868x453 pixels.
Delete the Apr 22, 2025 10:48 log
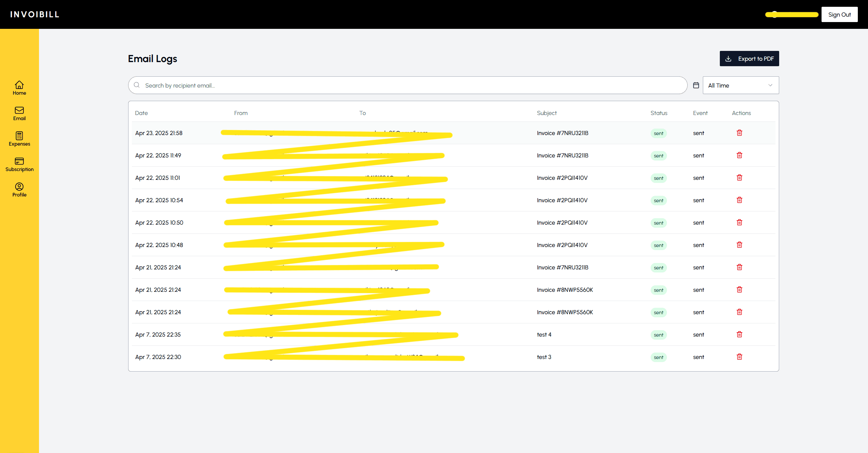(739, 245)
